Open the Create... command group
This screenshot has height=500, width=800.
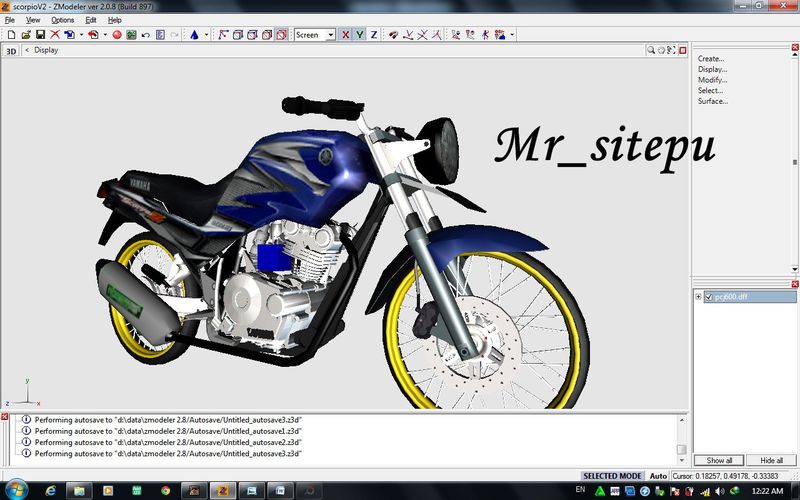(x=711, y=59)
